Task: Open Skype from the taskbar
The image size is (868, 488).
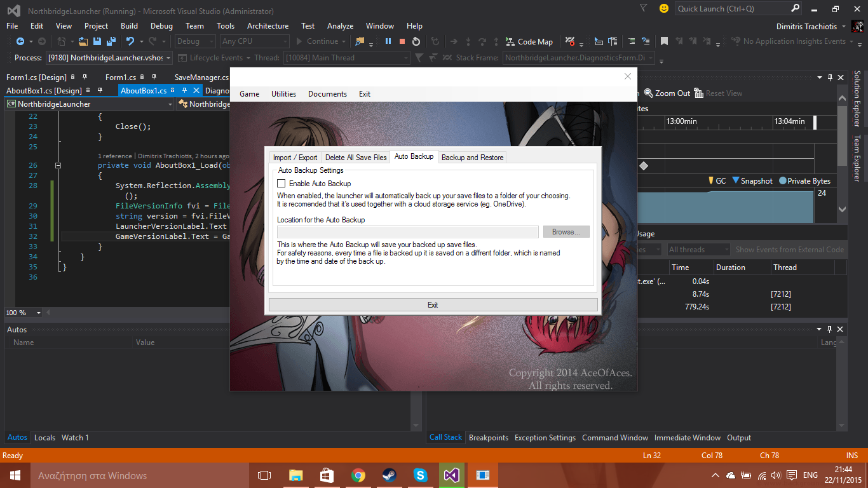Action: [420, 475]
